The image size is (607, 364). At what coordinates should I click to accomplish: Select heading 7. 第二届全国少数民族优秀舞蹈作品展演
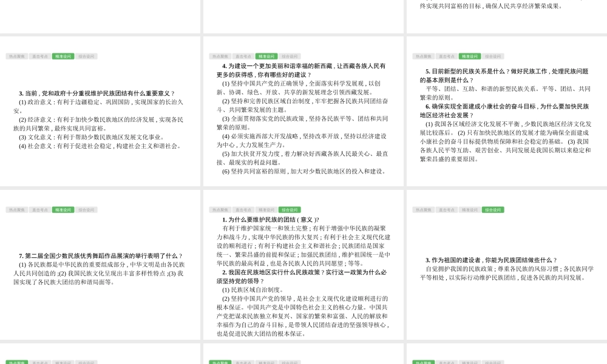pos(101,256)
